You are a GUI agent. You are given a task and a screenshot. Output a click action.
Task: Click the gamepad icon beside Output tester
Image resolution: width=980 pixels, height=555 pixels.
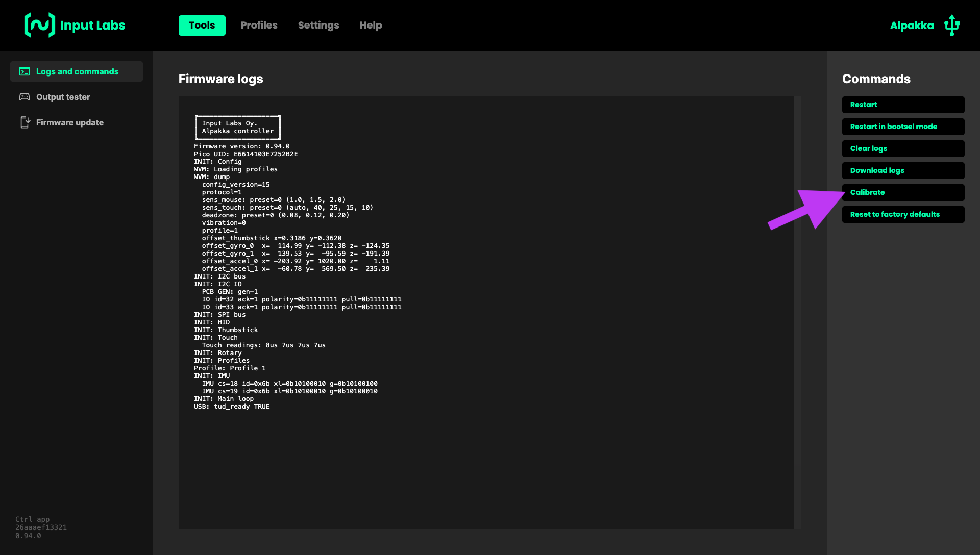pos(24,97)
